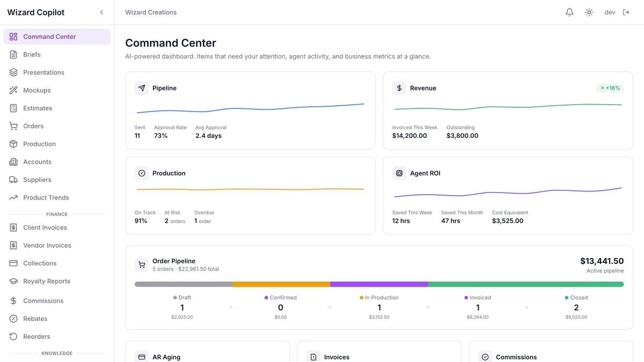Screen dimensions: 644x362
Task: Click the +18% revenue badge
Action: click(x=610, y=88)
